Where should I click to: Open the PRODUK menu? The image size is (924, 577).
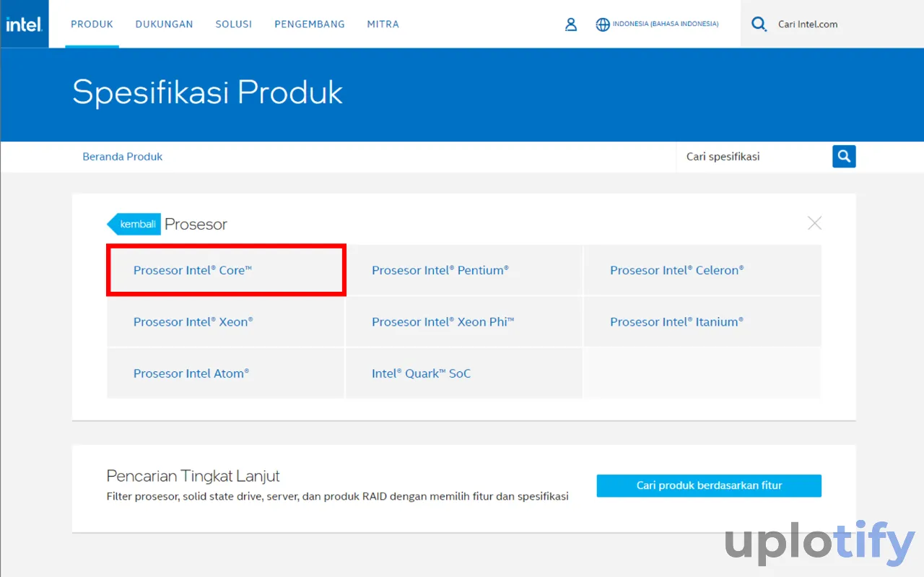pyautogui.click(x=92, y=24)
